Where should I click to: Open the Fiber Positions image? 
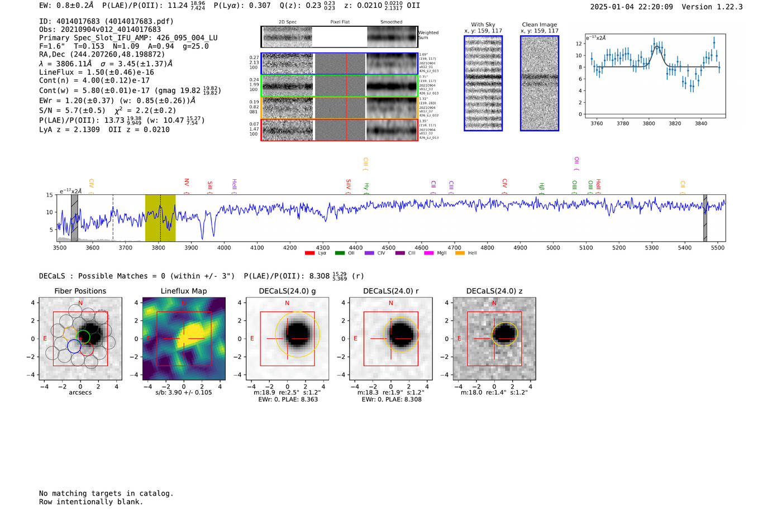click(x=80, y=338)
